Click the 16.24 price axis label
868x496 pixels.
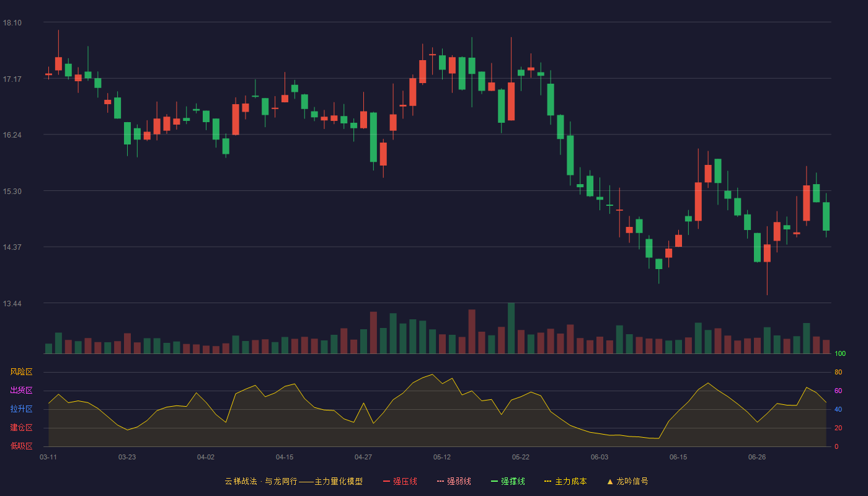(x=12, y=135)
